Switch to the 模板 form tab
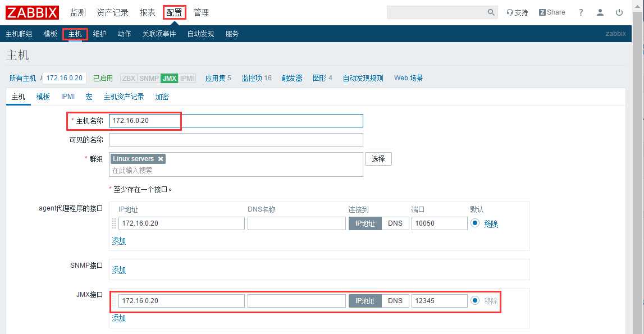Image resolution: width=644 pixels, height=334 pixels. 43,97
